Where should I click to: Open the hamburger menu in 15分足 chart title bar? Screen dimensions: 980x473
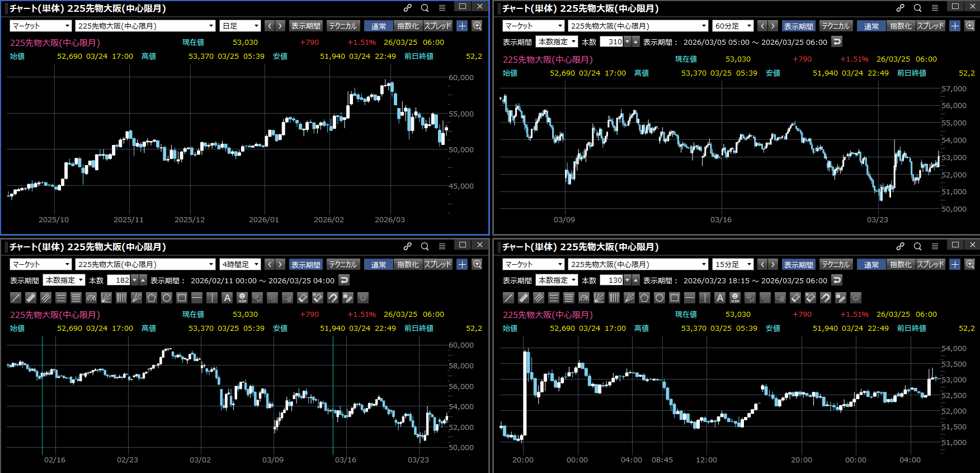[935, 246]
